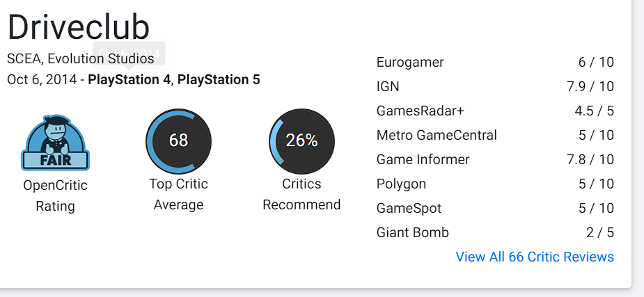The width and height of the screenshot is (644, 297).
Task: Click the Critics Recommend label
Action: (301, 194)
